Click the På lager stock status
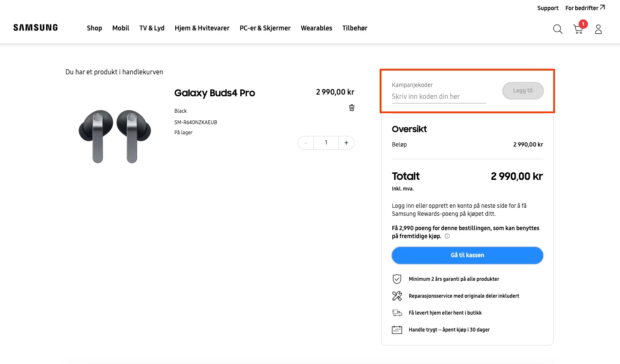Screen dimensions: 620x364 pyautogui.click(x=183, y=133)
